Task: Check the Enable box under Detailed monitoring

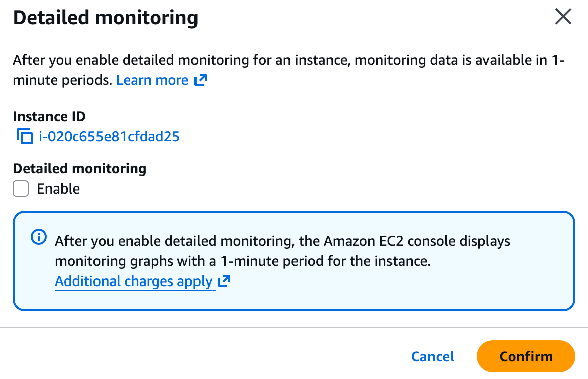Action: tap(20, 188)
